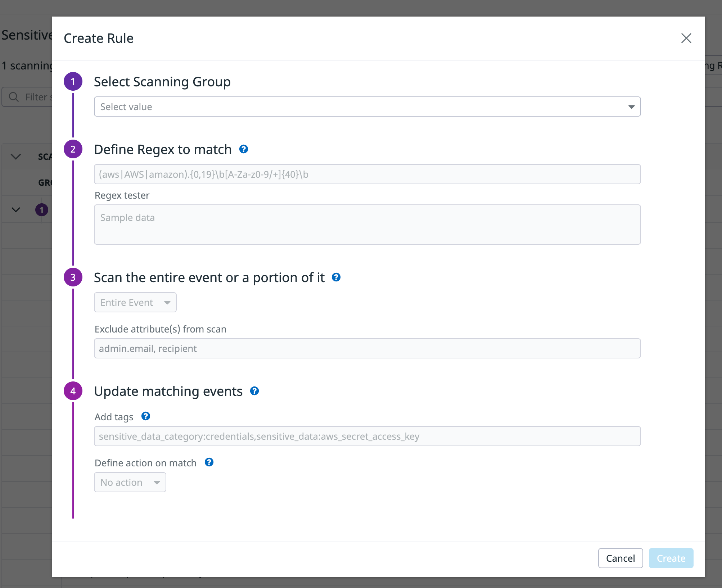The image size is (722, 588).
Task: Click help icon next to Add tags
Action: pos(146,416)
